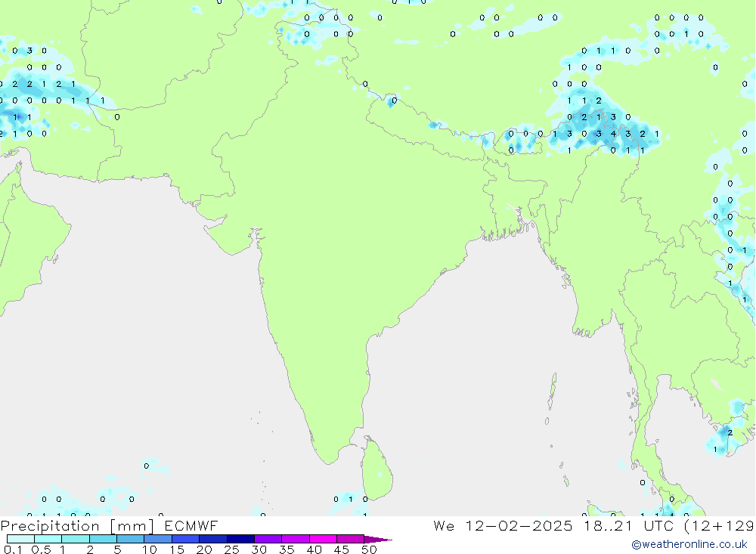Click the 'We 12-02-2025' date text
Viewport: 756px width, 554px height.
[503, 526]
